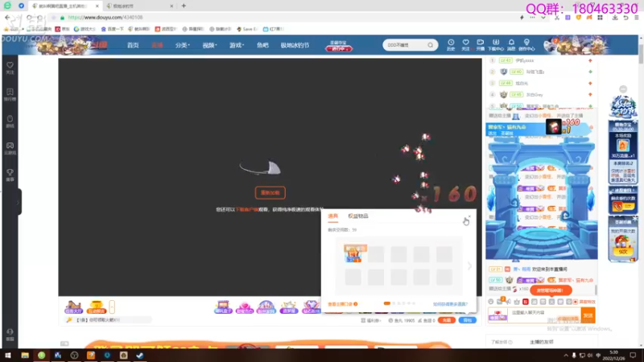This screenshot has height=362, width=644.
Task: Open the 鱼吧 nav link
Action: point(262,45)
